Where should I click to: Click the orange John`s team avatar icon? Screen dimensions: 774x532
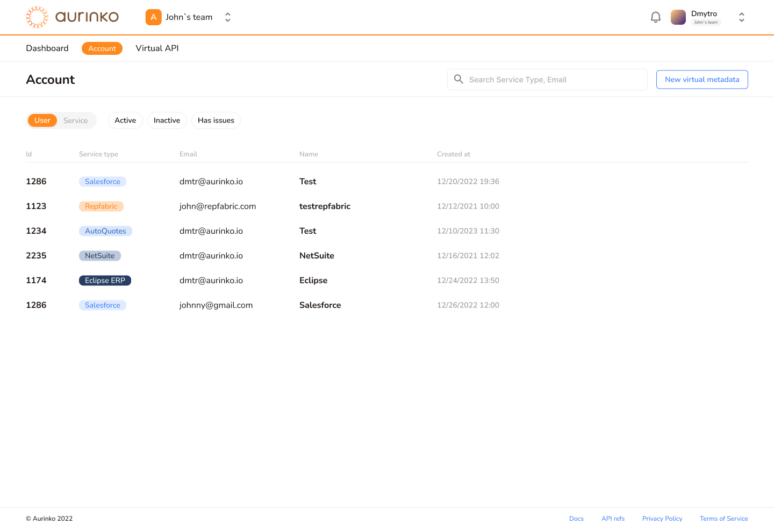[x=153, y=17]
